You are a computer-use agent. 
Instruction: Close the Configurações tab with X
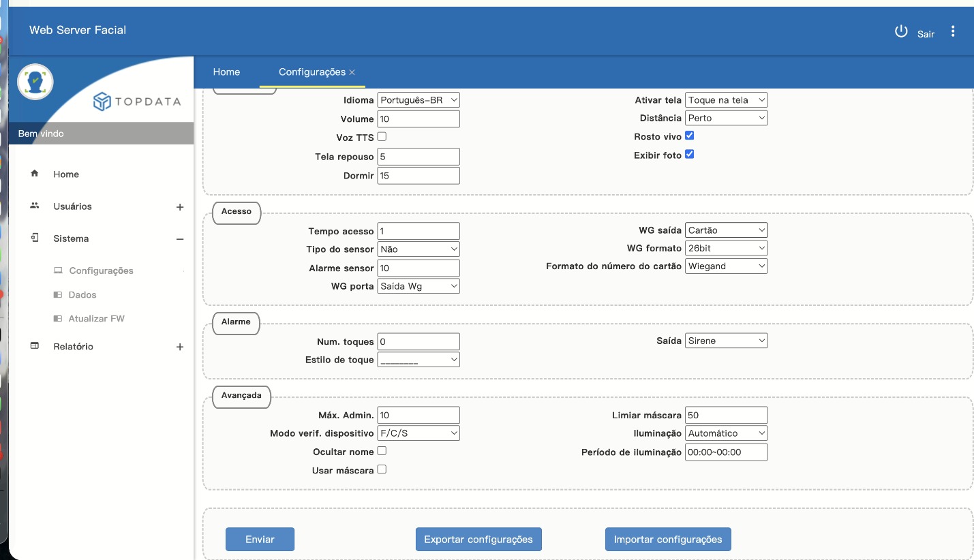(352, 72)
